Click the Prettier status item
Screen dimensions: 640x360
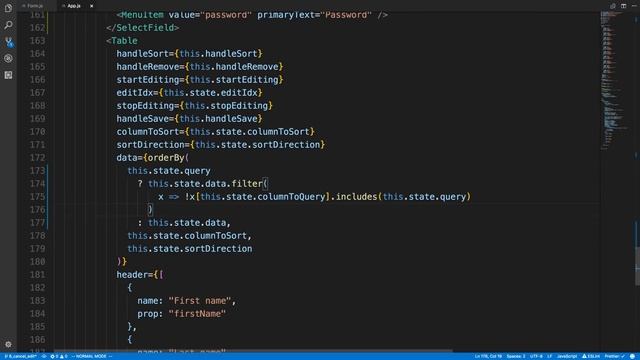tap(615, 356)
